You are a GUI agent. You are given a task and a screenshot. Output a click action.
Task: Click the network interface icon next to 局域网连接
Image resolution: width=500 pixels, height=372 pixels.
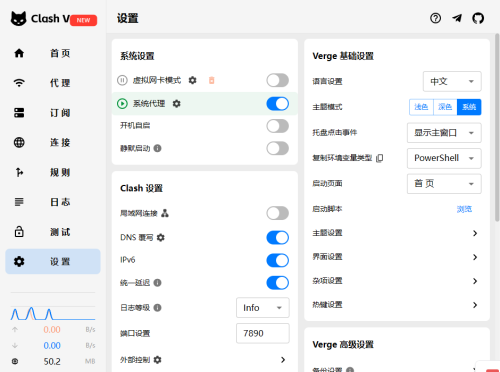click(165, 213)
